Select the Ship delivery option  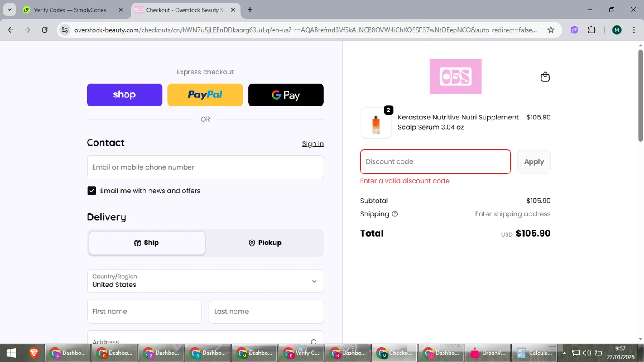[x=147, y=243]
